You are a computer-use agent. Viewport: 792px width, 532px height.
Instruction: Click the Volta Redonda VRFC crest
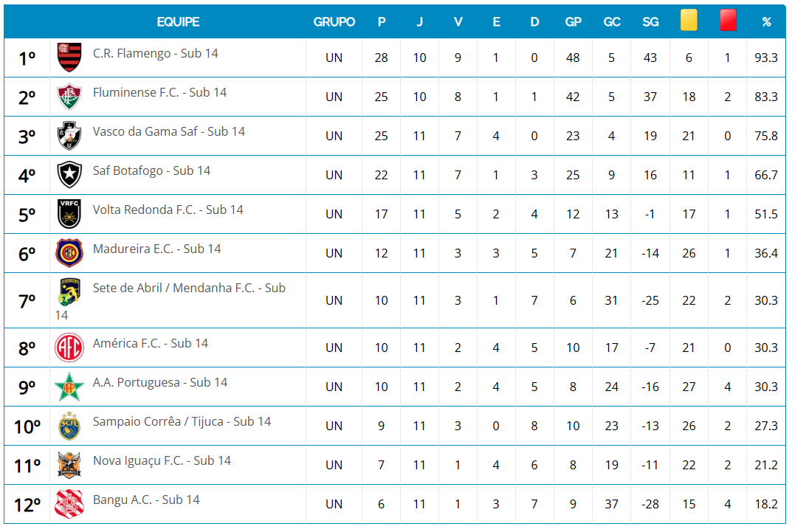[69, 213]
